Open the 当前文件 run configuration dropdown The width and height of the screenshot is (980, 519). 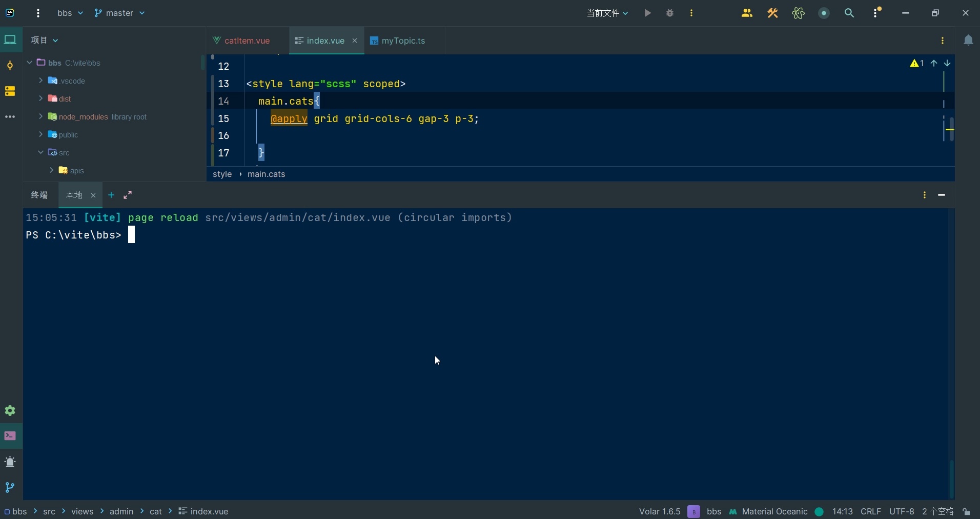607,13
